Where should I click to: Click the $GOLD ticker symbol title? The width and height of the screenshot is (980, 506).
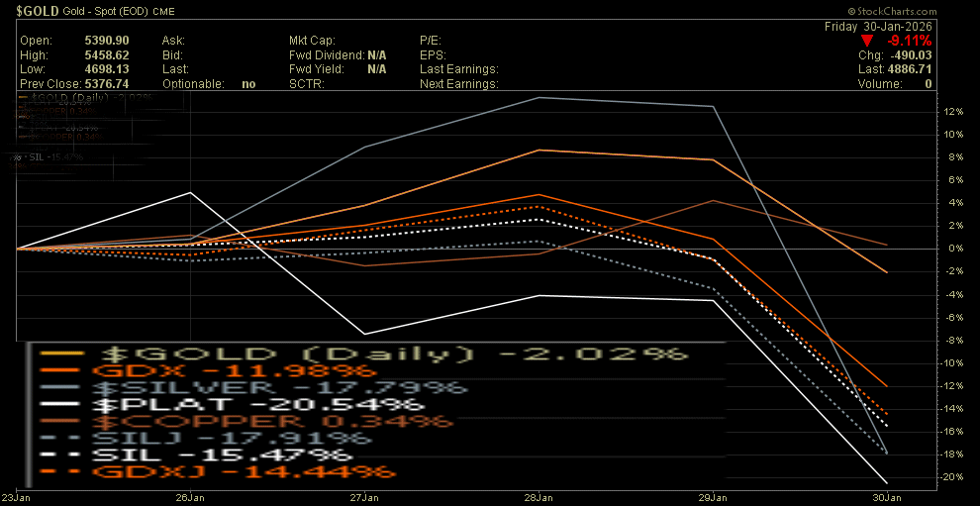click(x=39, y=11)
